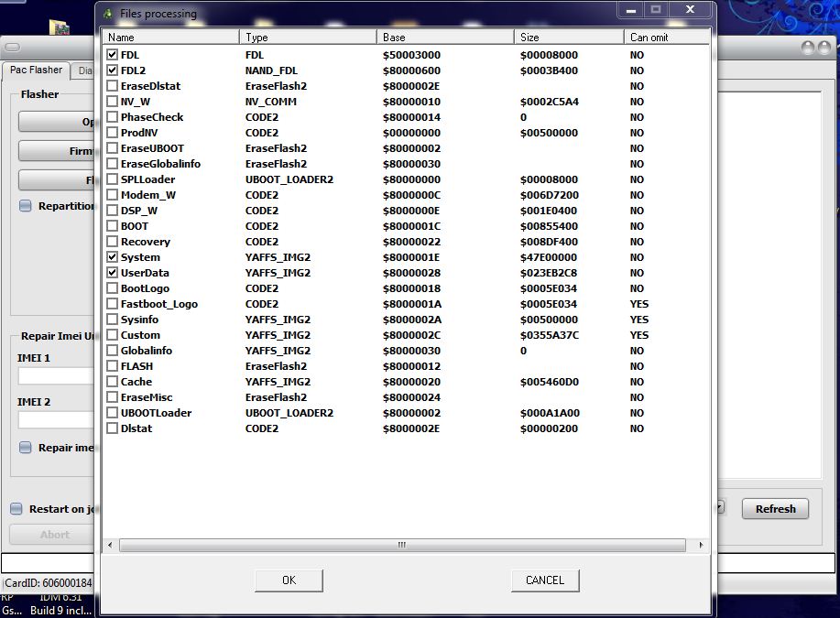Check the BootLogo checkbox
Screen dimensions: 840x618
112,288
